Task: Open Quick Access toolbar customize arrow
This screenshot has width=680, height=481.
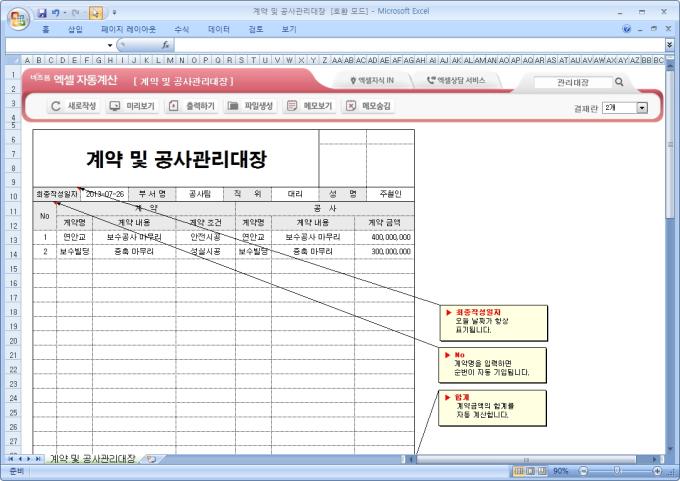Action: [114, 13]
